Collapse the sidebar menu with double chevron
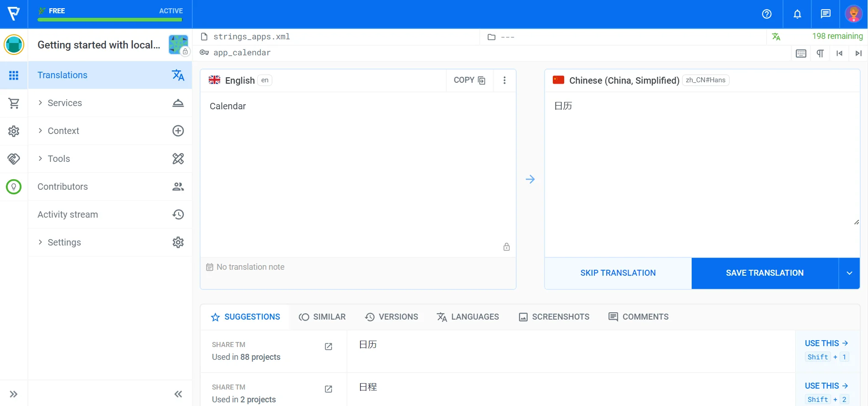The image size is (868, 406). coord(178,394)
